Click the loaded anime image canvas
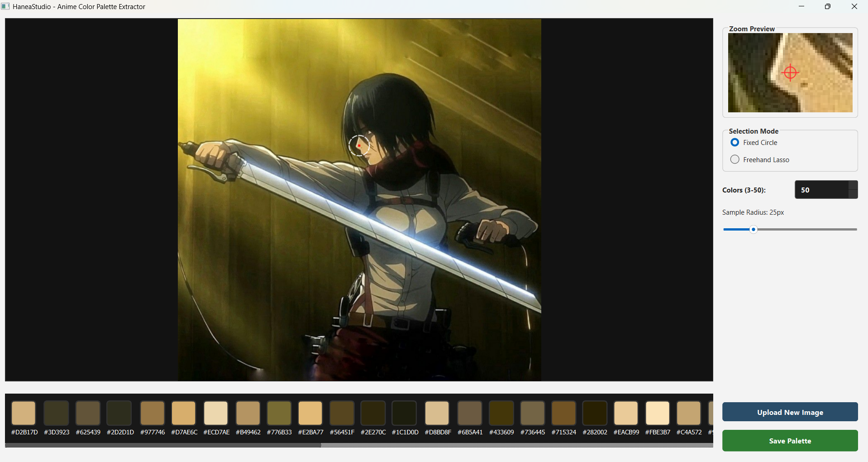The height and width of the screenshot is (462, 868). [359, 200]
